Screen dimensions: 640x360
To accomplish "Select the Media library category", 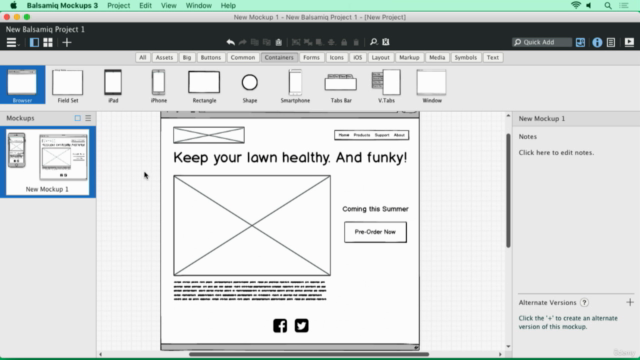I will (x=437, y=58).
